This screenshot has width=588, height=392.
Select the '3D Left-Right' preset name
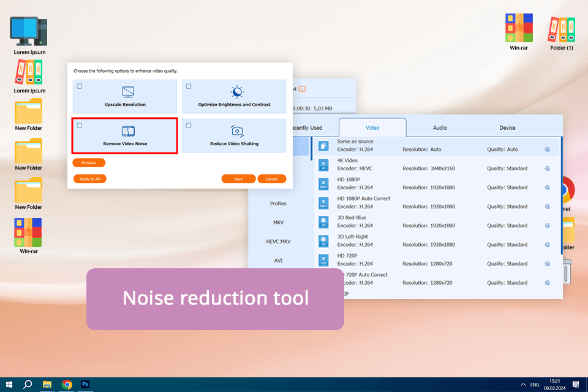tap(353, 236)
